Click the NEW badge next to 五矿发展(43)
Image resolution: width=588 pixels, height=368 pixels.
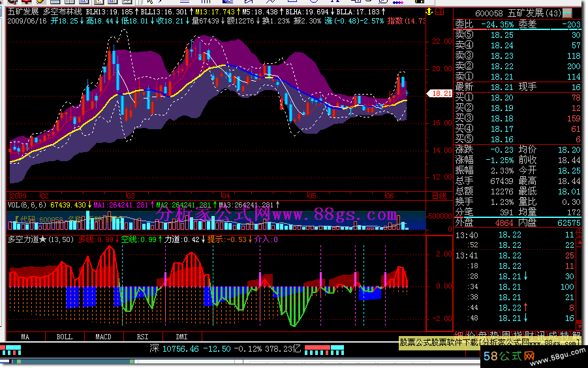[x=566, y=13]
